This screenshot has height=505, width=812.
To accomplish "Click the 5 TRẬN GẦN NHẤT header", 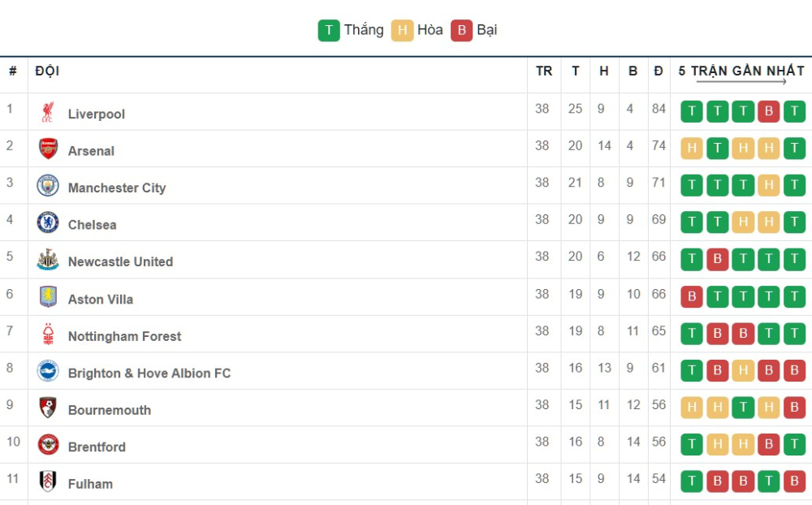I will 741,71.
